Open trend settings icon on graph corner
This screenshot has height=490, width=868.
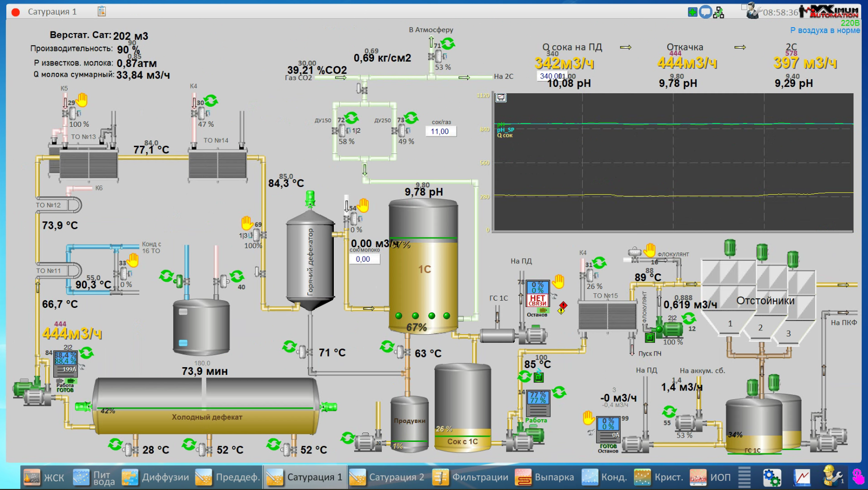(501, 98)
